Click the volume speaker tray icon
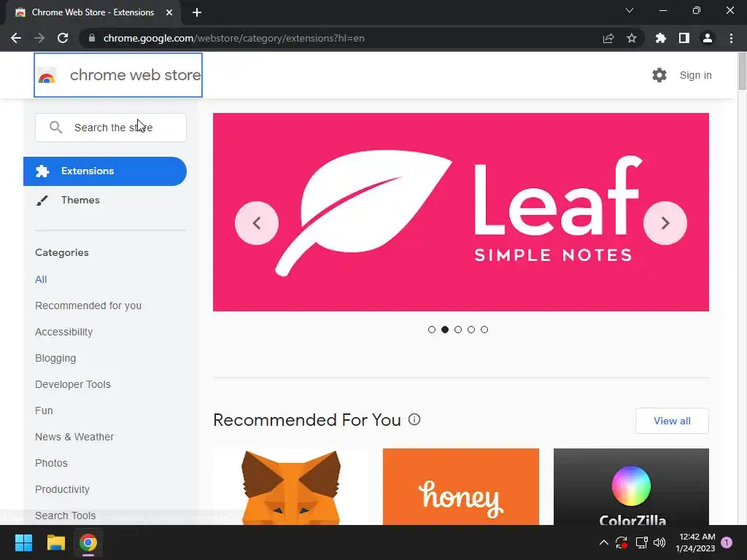The width and height of the screenshot is (747, 560). (x=659, y=542)
